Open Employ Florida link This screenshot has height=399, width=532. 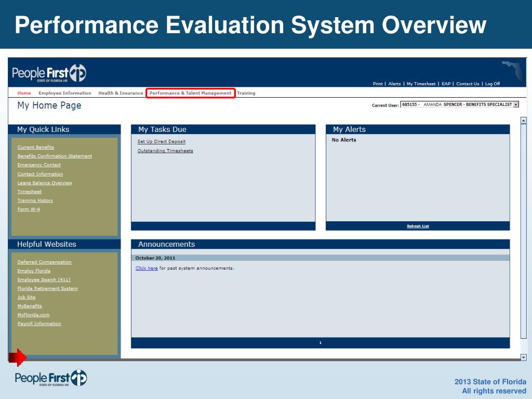click(x=34, y=271)
